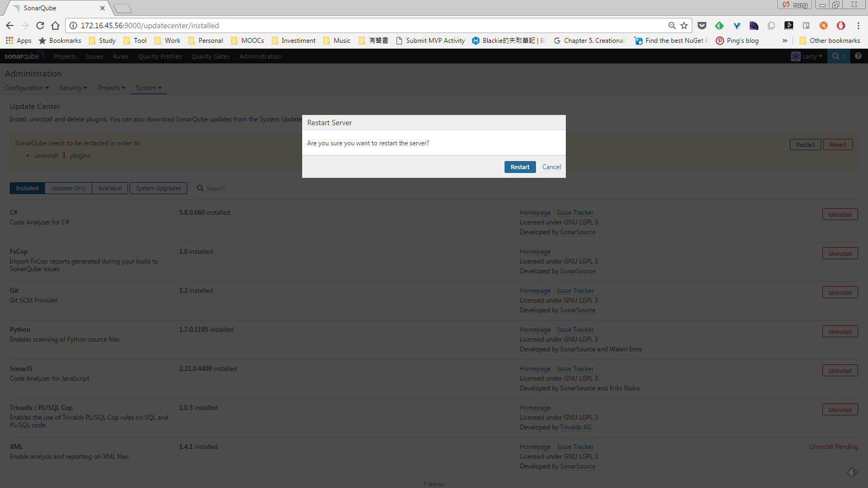
Task: Open Ping's blog bookmark
Action: pyautogui.click(x=737, y=41)
